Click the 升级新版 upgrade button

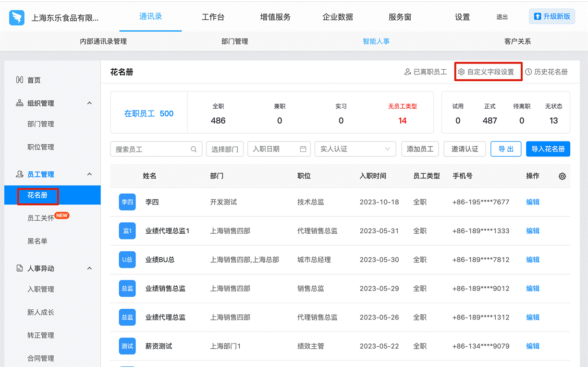pos(551,16)
